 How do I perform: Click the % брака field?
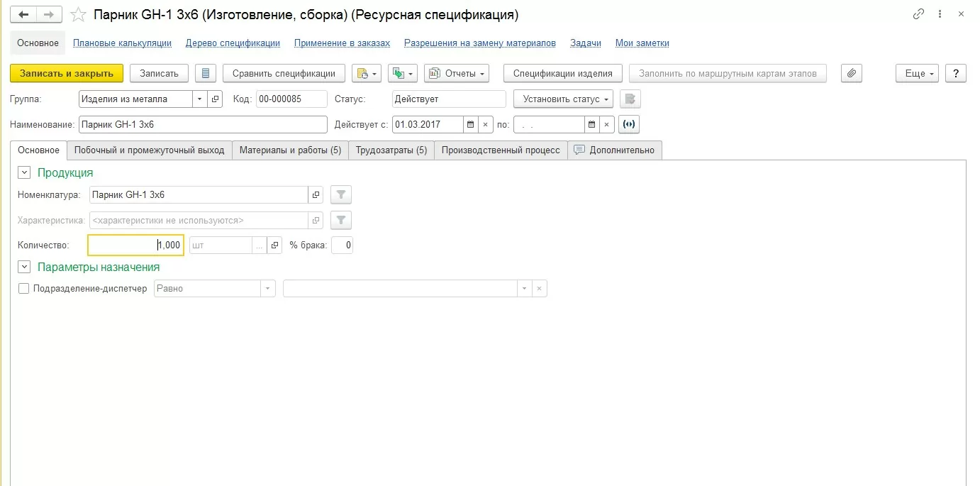point(342,245)
